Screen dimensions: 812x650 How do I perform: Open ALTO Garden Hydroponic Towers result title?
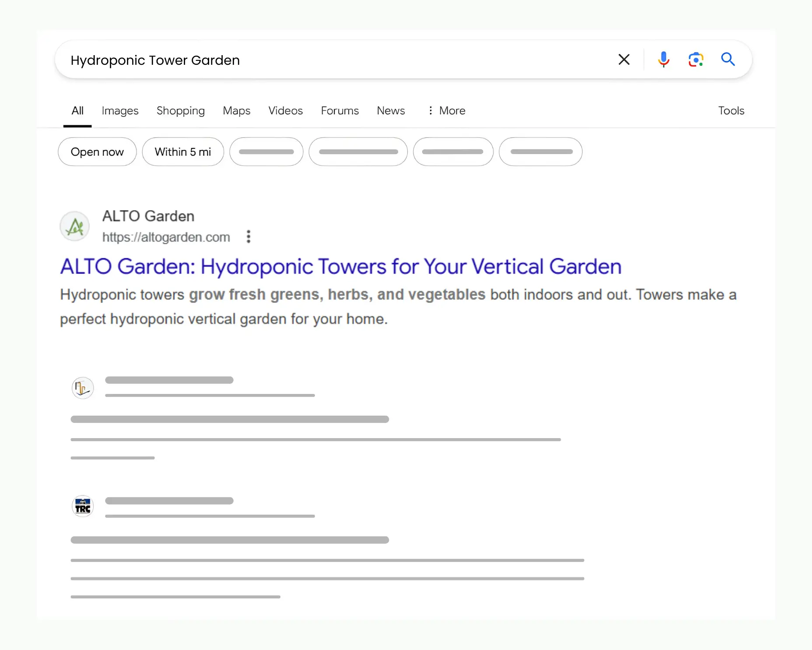341,267
